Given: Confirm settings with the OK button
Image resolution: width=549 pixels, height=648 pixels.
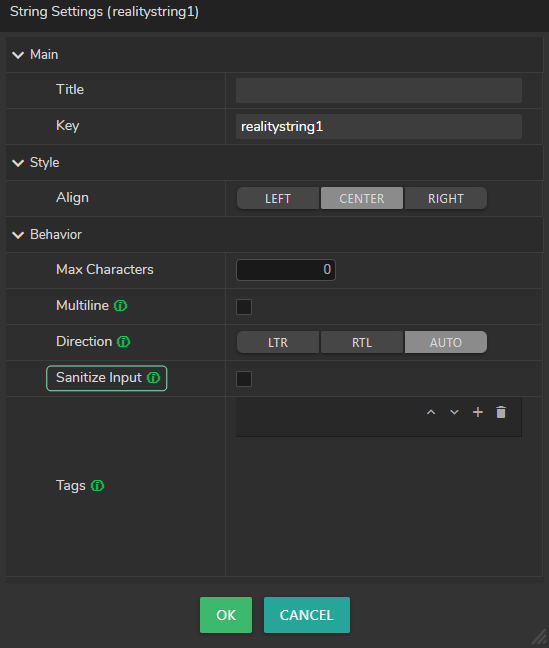Looking at the screenshot, I should [x=226, y=615].
